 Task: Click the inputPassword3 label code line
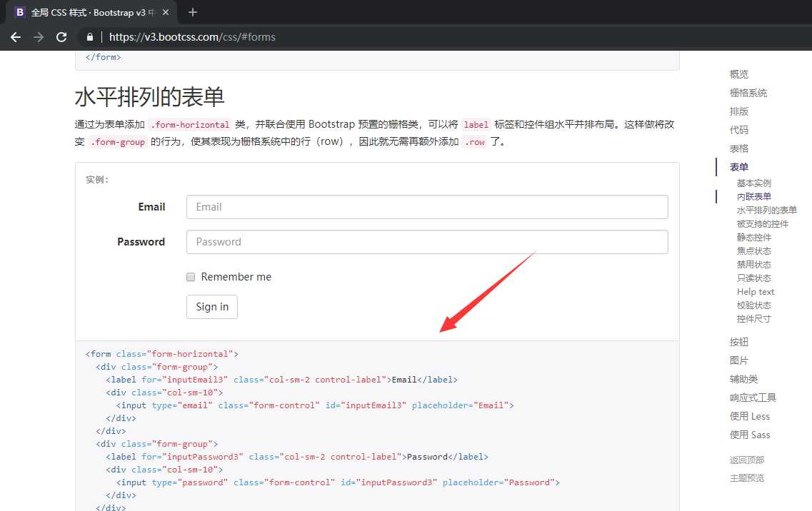(x=297, y=457)
